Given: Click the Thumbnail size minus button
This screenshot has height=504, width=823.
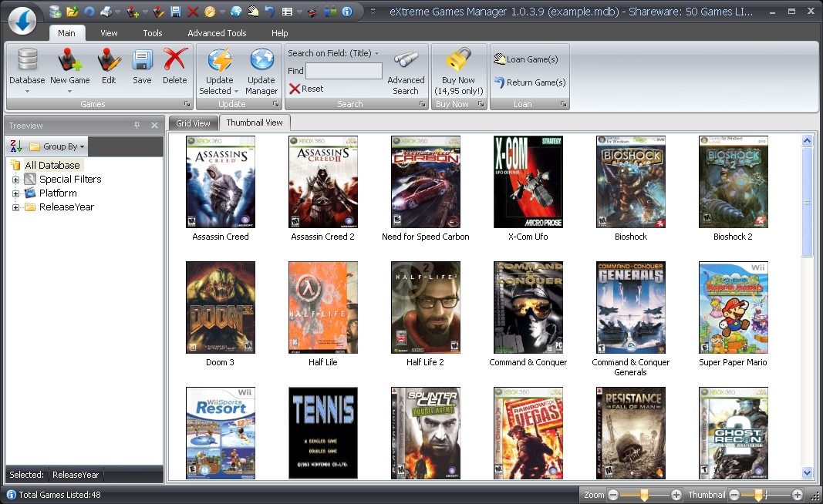Looking at the screenshot, I should click(x=734, y=495).
